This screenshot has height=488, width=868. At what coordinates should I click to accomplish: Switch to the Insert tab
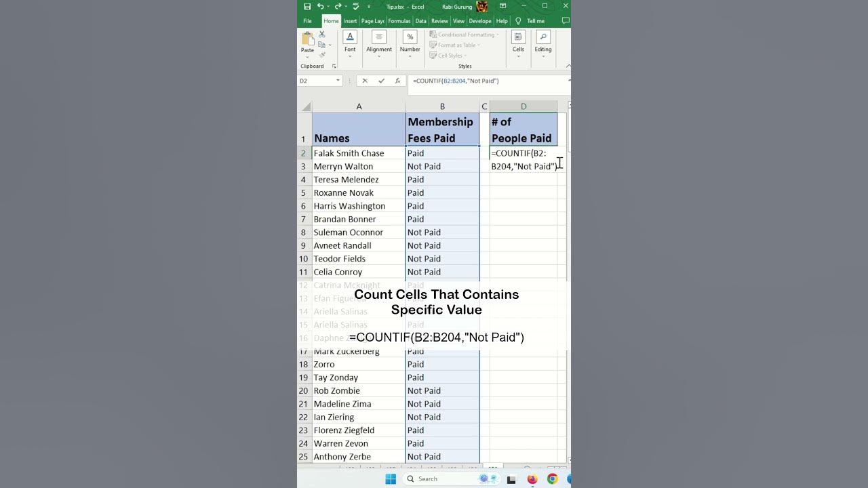point(350,21)
